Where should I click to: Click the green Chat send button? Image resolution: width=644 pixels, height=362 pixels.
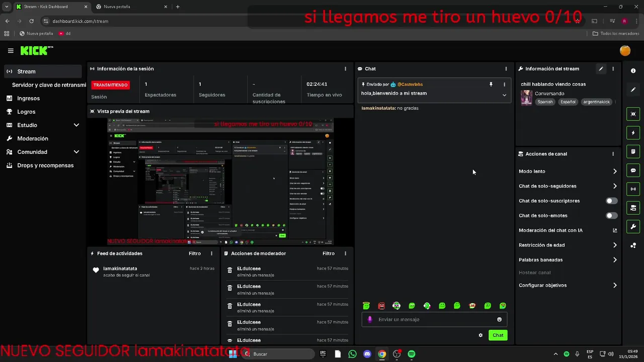[498, 335]
